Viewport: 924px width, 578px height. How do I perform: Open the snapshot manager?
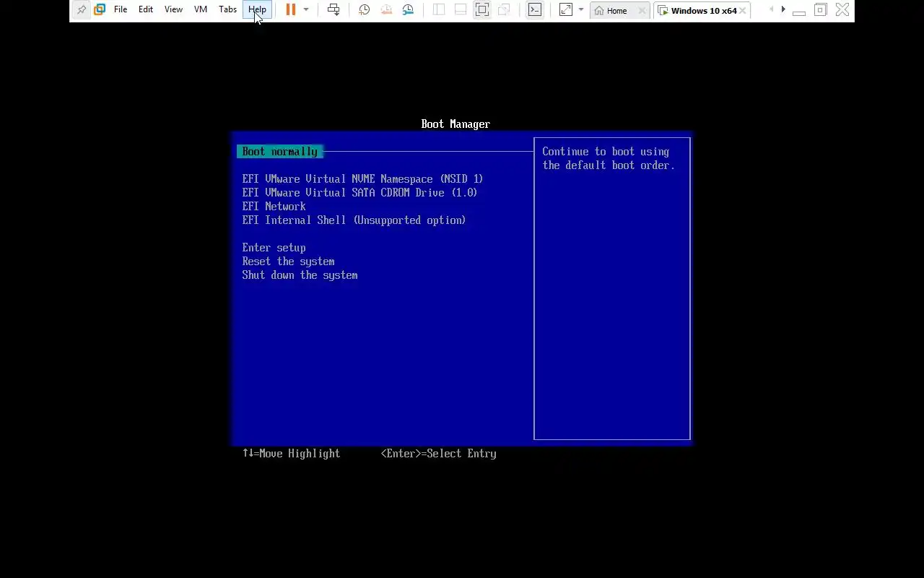tap(408, 10)
